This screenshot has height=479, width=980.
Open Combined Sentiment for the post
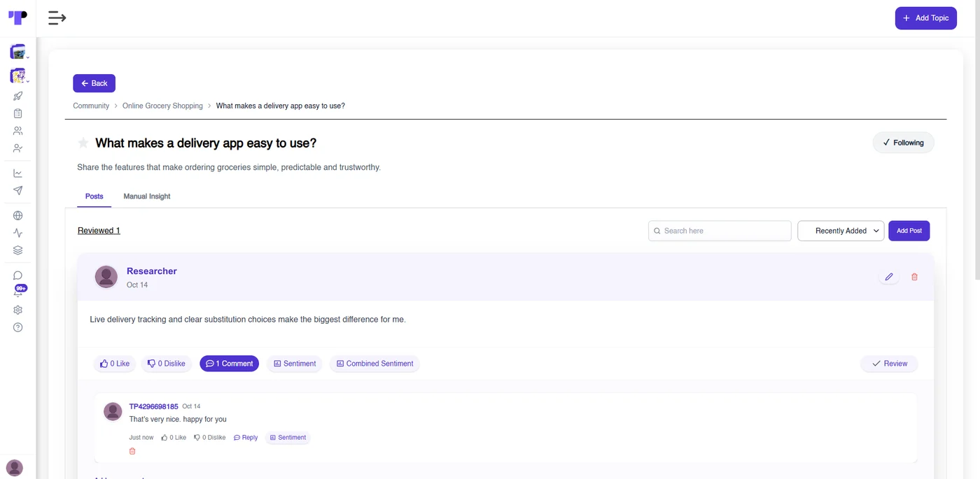click(374, 364)
